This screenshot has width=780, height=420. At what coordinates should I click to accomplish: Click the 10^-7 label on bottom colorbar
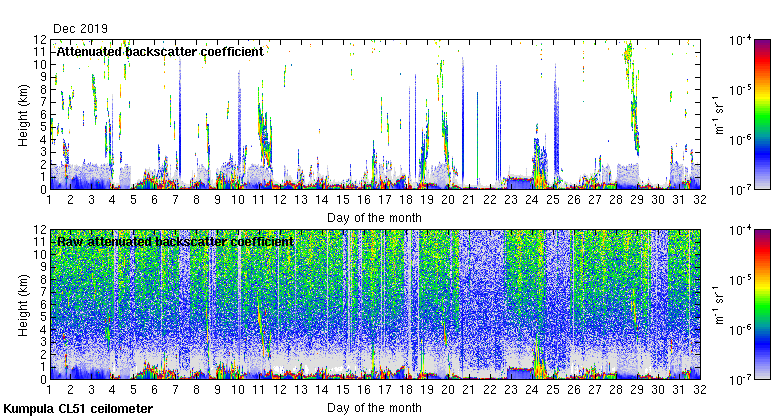[740, 380]
